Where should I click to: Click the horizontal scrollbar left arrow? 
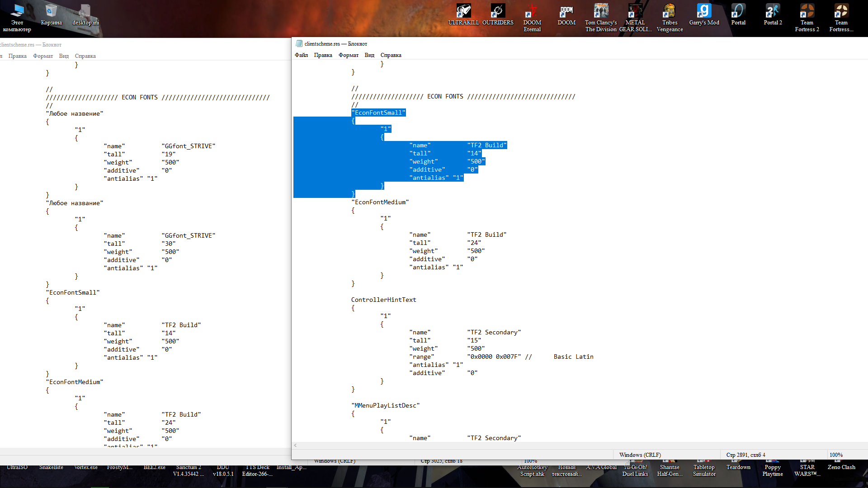tap(296, 446)
